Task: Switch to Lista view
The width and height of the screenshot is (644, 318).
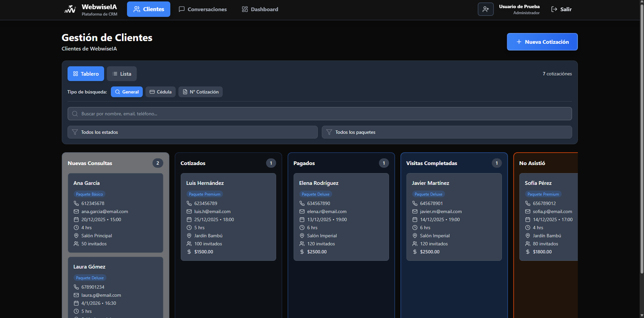Action: pyautogui.click(x=122, y=74)
